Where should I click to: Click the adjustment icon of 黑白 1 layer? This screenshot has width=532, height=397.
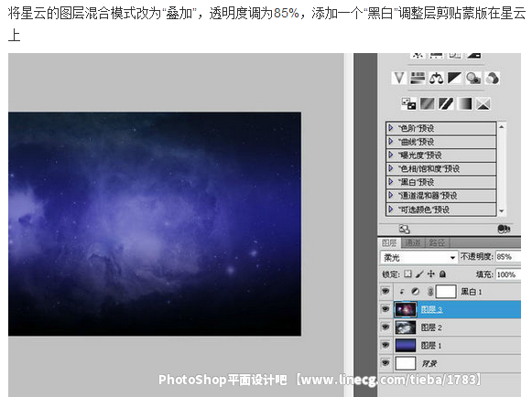(x=415, y=292)
